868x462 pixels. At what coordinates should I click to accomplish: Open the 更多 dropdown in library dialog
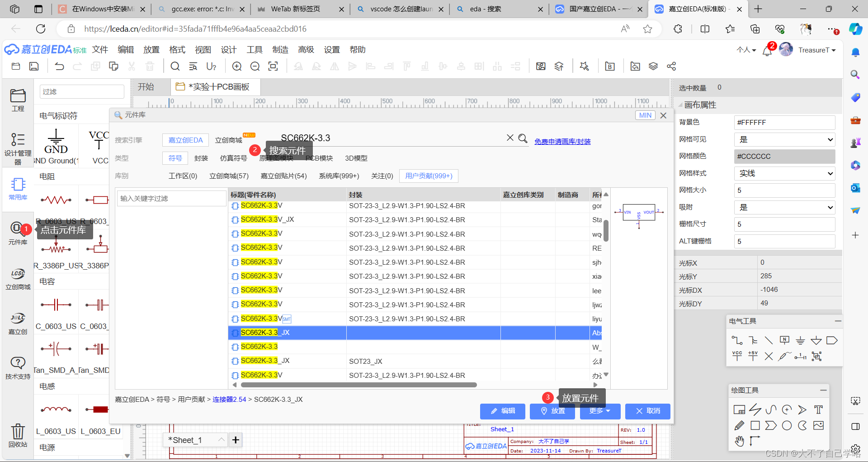(600, 411)
